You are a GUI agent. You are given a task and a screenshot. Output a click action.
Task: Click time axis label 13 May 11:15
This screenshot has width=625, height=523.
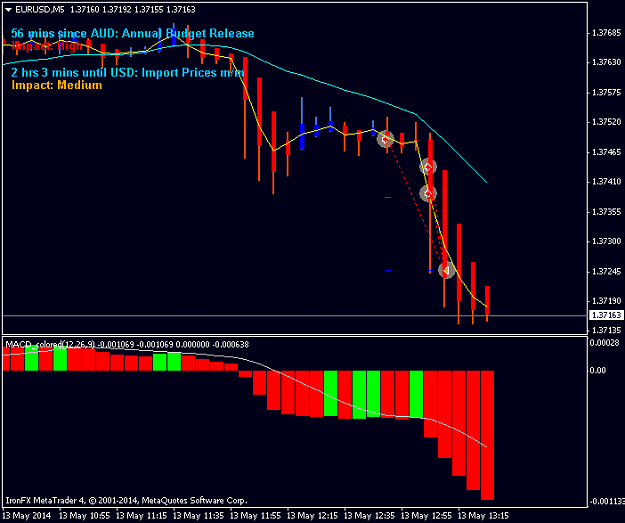(142, 516)
